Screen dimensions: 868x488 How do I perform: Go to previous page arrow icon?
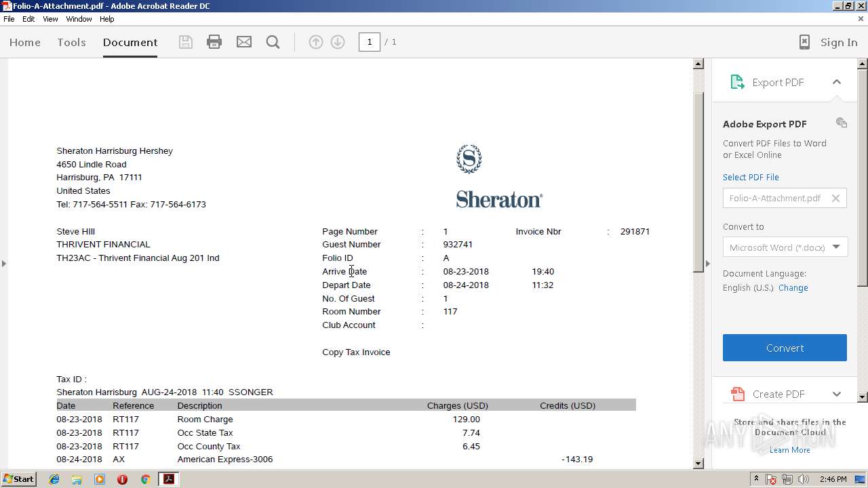coord(316,42)
